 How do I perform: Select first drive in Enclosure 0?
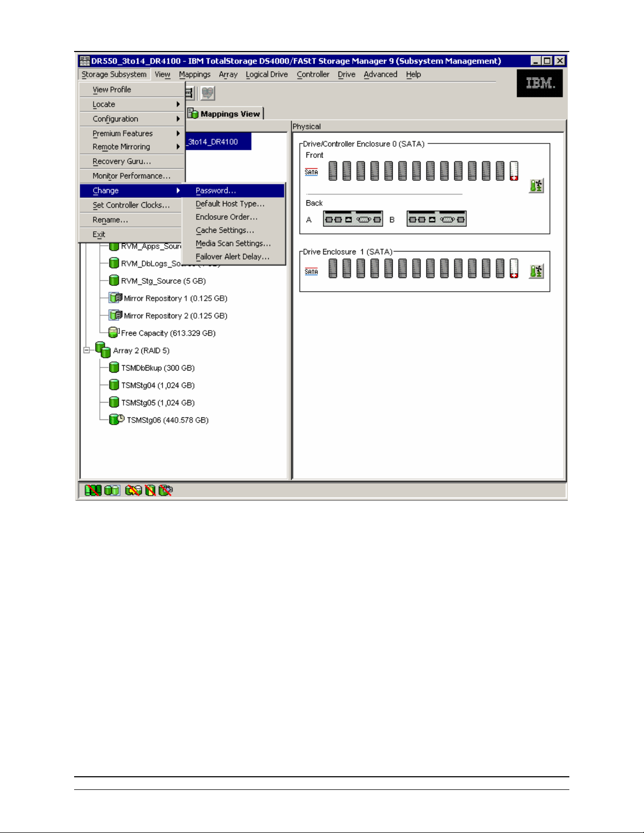point(333,171)
